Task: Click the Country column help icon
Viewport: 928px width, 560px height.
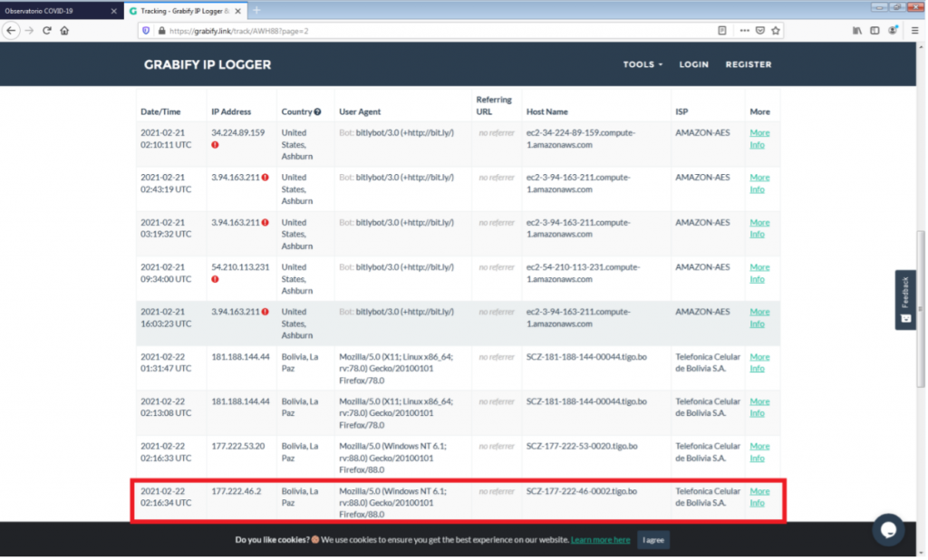Action: pos(318,112)
